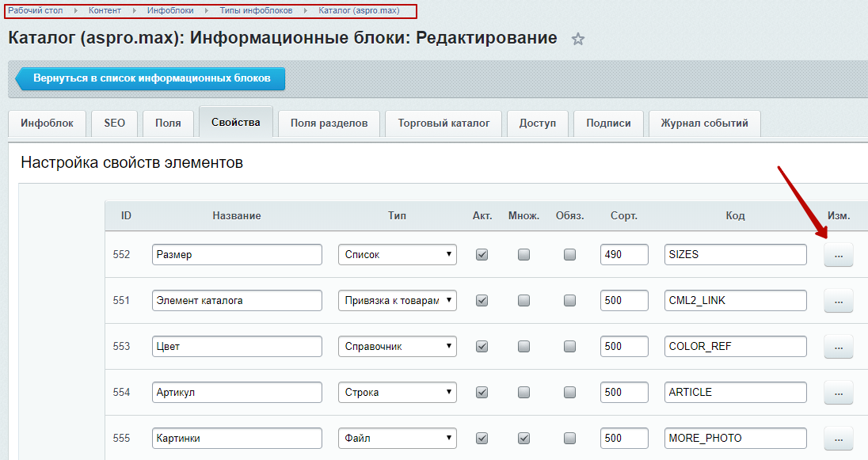Toggle active checkbox for Элемент каталога row
This screenshot has width=868, height=460.
(x=482, y=301)
